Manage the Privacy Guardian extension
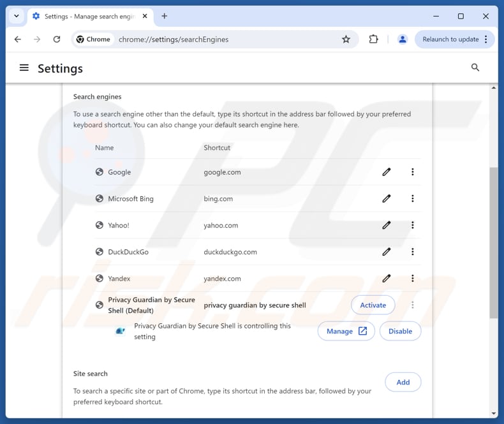This screenshot has height=424, width=504. point(346,331)
